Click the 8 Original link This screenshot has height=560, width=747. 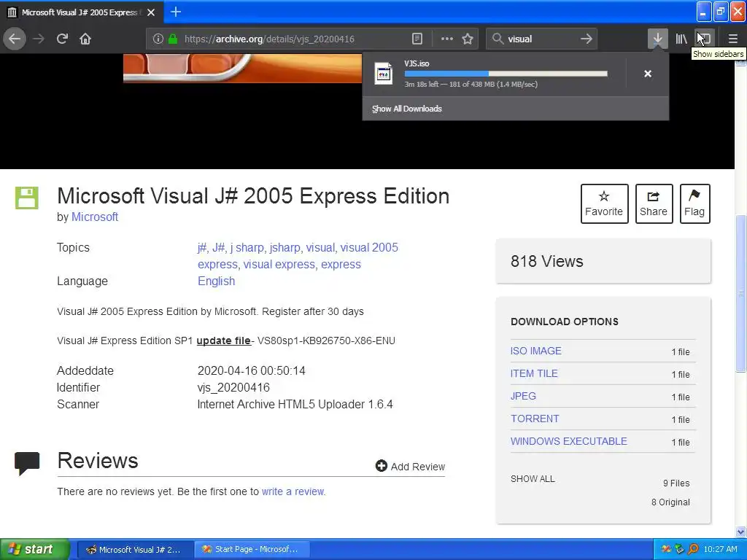click(670, 502)
